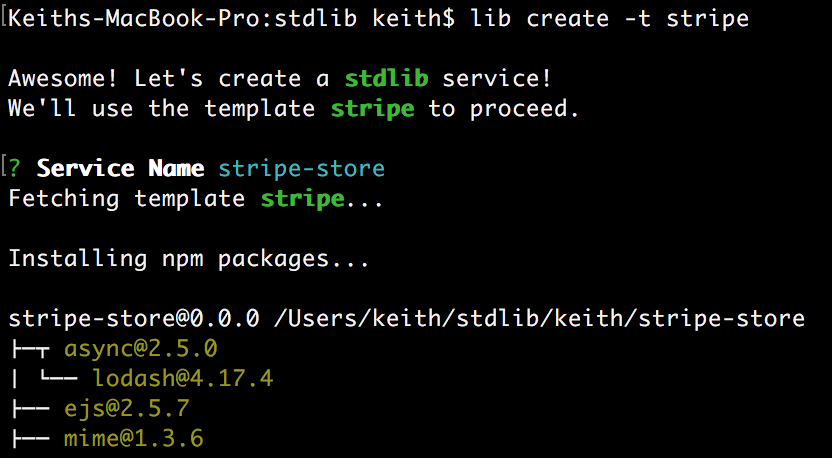Click the 'Installing npm packages...' line
The height and width of the screenshot is (458, 832).
tap(189, 259)
